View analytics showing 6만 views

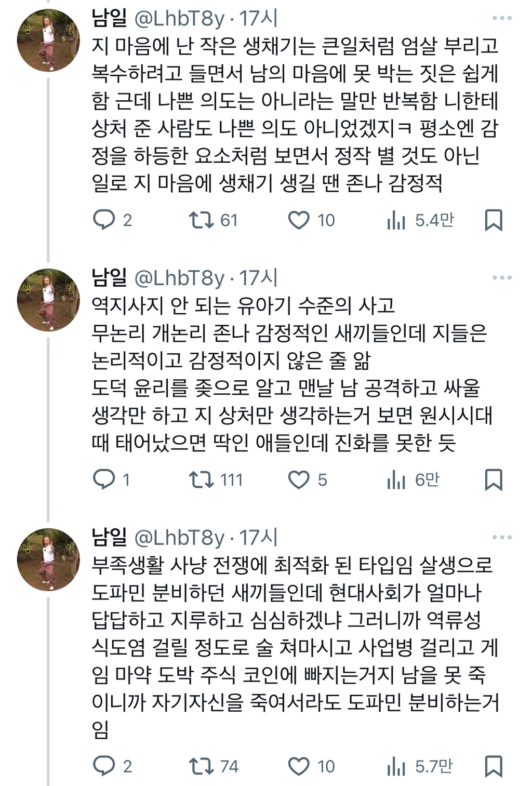point(396,480)
